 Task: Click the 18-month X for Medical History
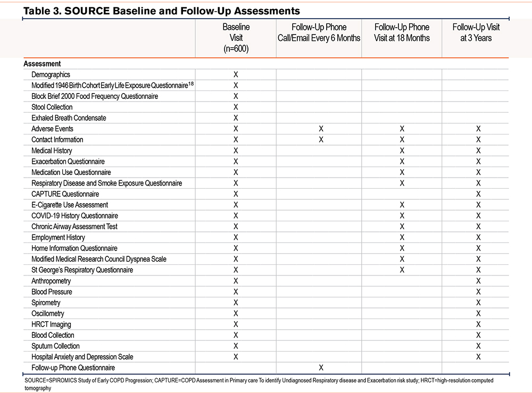(402, 150)
